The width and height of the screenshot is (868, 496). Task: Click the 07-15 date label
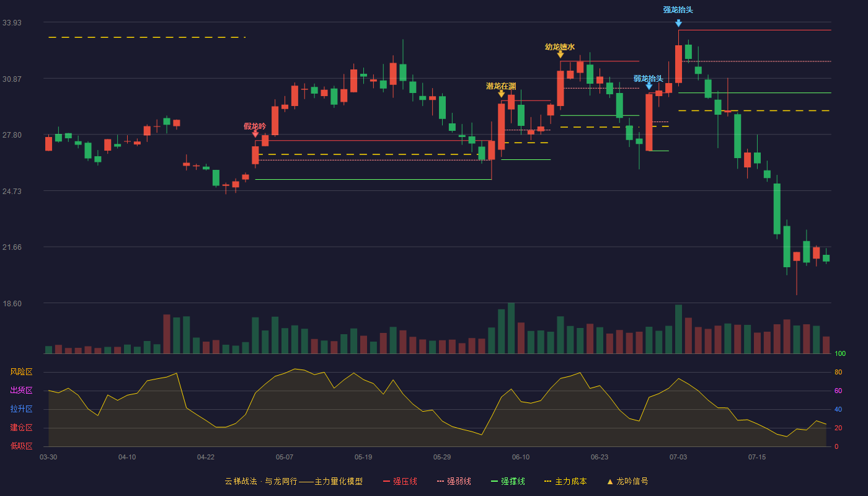[x=757, y=457]
